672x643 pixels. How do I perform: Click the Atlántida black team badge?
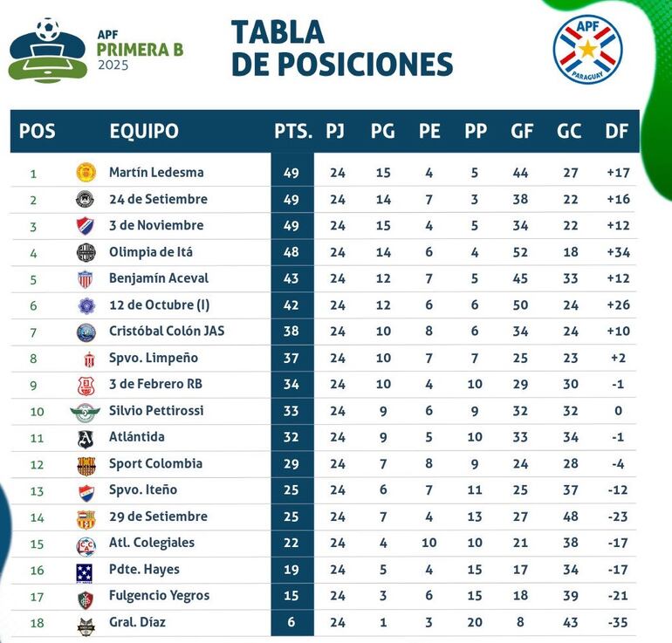click(86, 438)
